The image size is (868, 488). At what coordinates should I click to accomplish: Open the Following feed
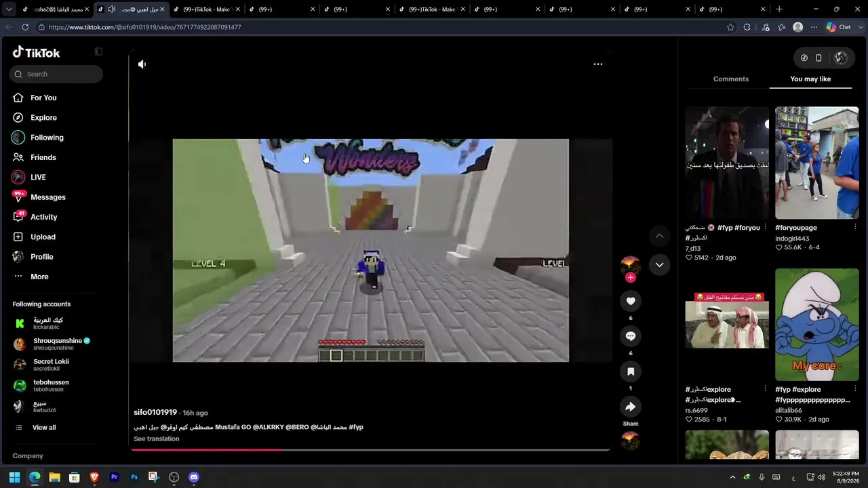click(38, 138)
